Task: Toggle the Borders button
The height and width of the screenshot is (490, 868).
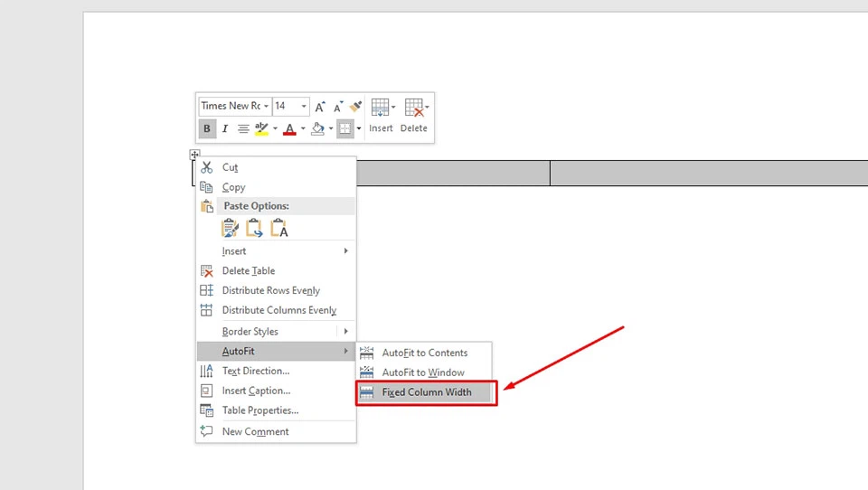Action: click(344, 129)
